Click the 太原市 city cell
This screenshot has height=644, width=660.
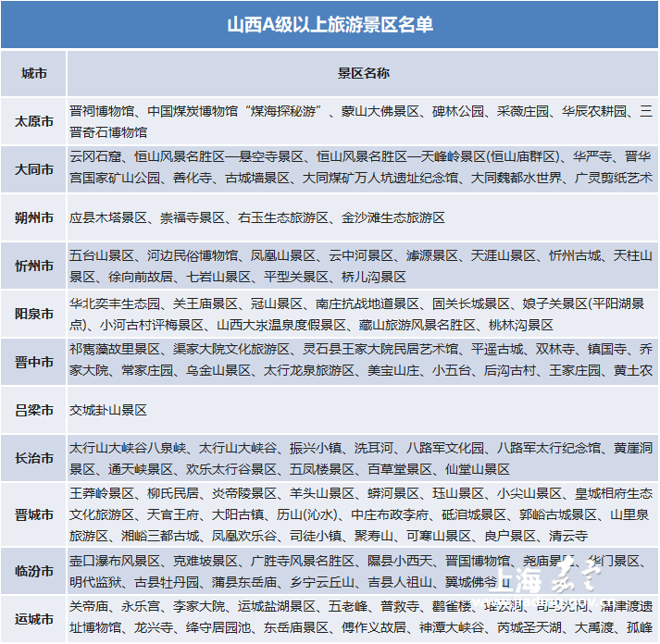33,121
